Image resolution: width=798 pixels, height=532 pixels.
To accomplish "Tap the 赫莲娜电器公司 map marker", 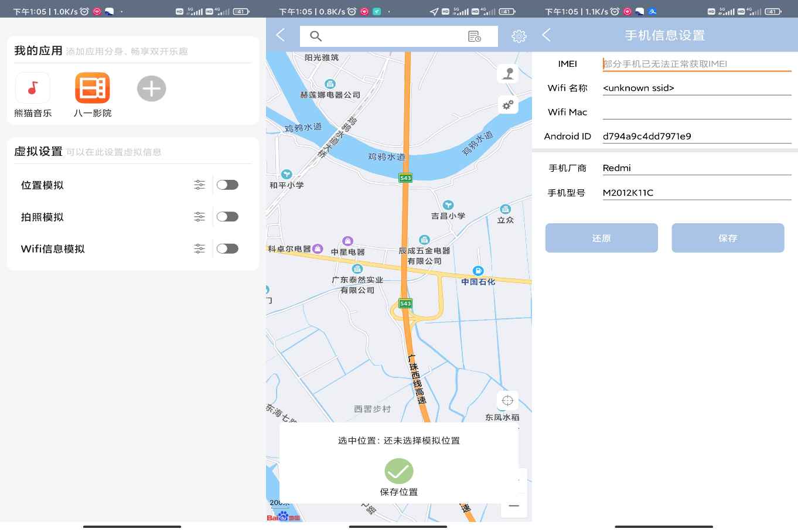I will point(330,84).
